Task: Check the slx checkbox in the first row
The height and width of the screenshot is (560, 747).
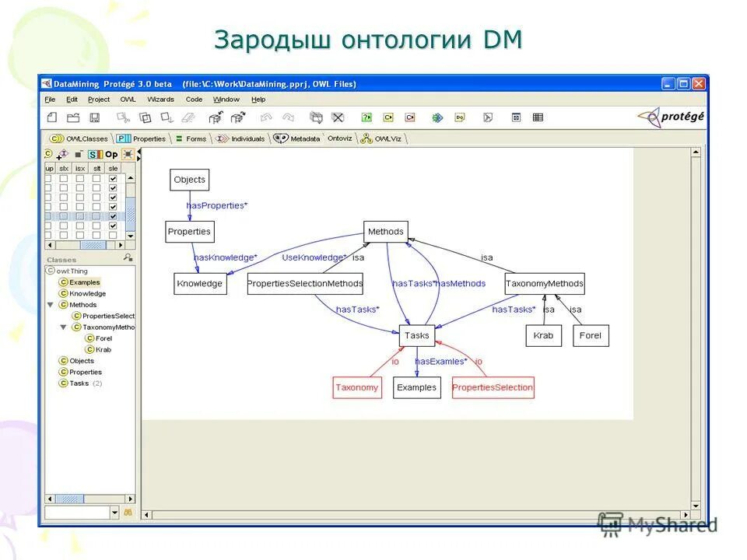Action: 64,178
